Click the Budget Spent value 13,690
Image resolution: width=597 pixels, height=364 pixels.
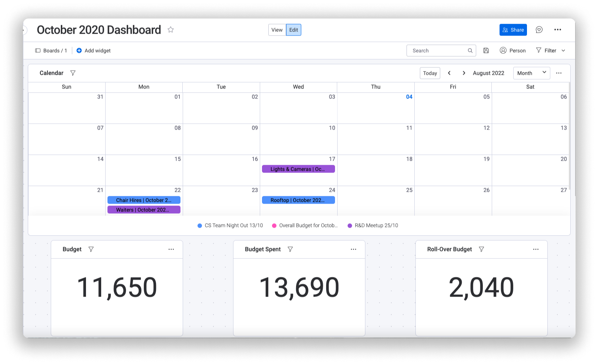tap(299, 287)
